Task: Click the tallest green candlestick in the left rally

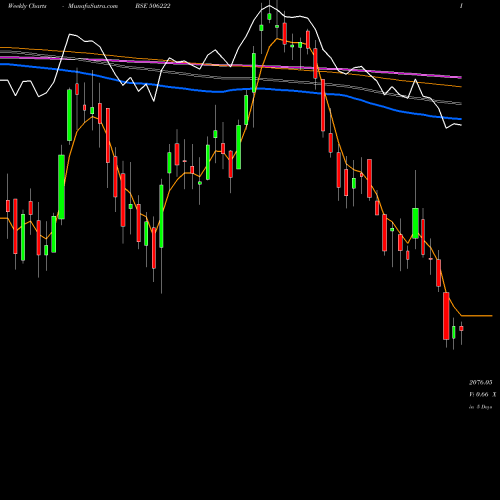Action: point(61,187)
